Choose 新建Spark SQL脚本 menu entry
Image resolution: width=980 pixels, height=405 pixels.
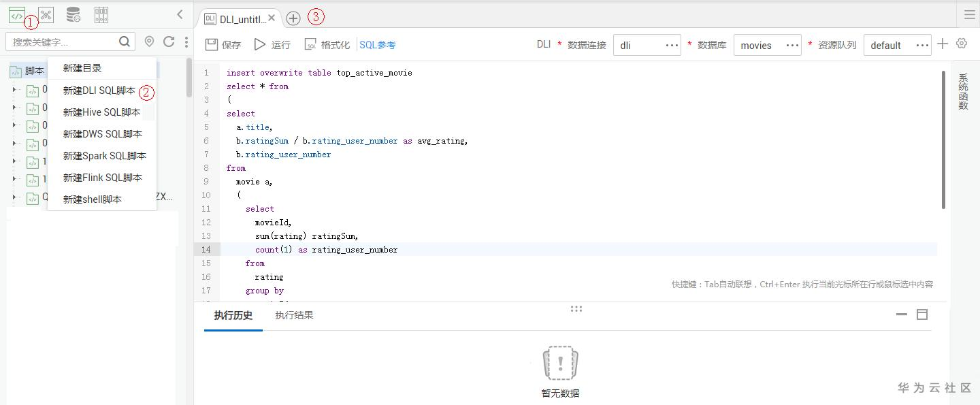(104, 156)
